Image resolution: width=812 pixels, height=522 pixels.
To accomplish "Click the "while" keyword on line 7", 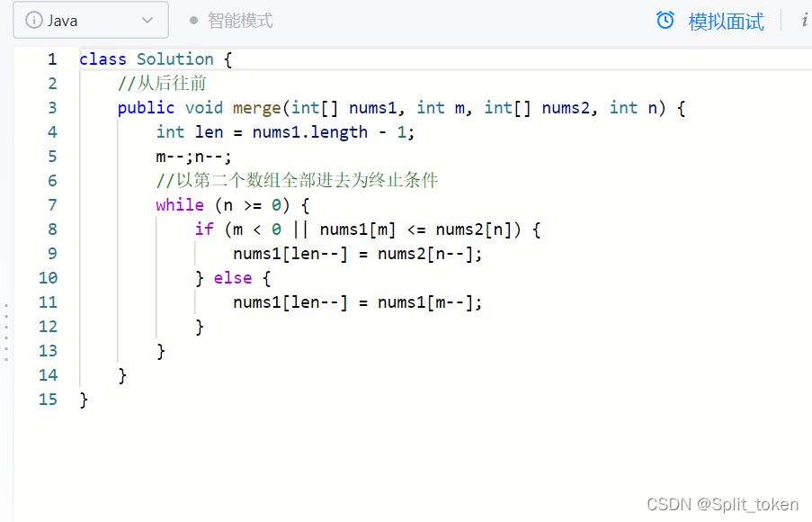I will click(x=180, y=205).
